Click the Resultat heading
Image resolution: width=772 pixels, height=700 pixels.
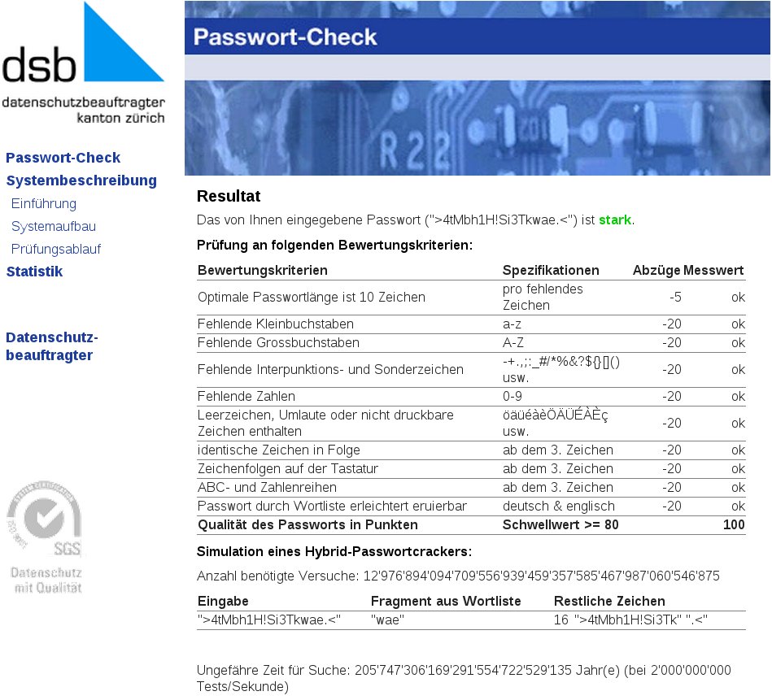(x=228, y=196)
